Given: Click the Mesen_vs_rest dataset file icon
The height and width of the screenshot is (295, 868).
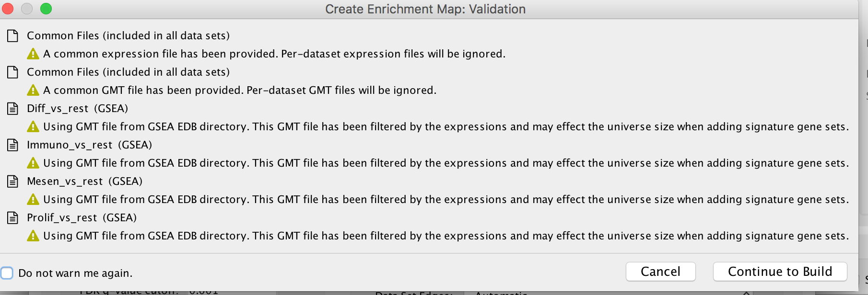Looking at the screenshot, I should pos(12,181).
